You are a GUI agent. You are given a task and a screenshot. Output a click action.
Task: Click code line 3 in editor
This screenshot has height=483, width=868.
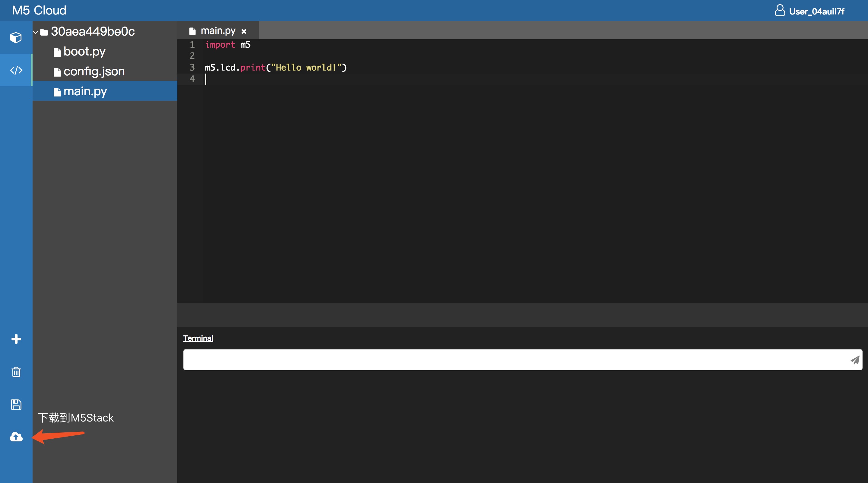[275, 67]
